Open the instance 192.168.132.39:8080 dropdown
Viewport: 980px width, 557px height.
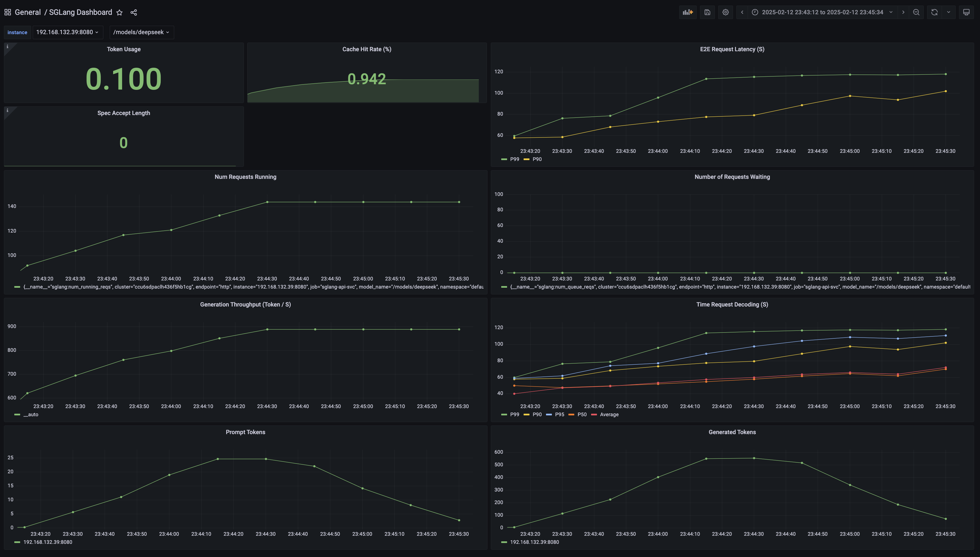[x=67, y=32]
